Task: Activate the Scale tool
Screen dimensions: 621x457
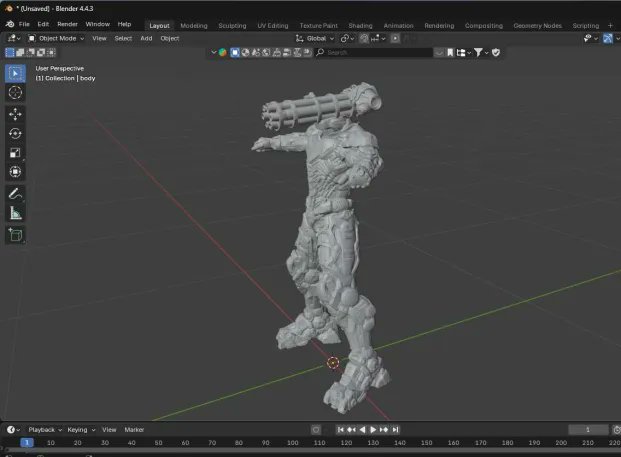Action: pyautogui.click(x=15, y=153)
